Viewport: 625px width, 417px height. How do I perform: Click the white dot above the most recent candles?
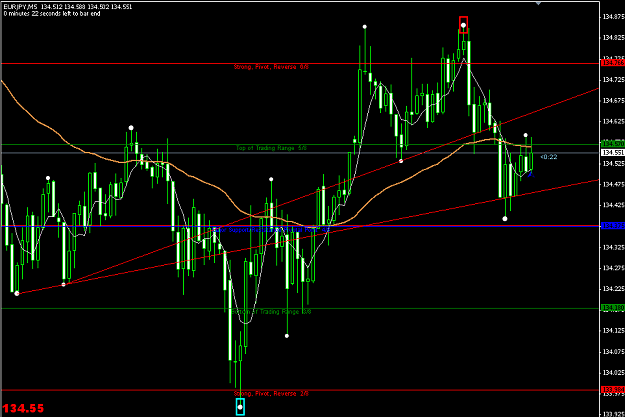[x=525, y=135]
